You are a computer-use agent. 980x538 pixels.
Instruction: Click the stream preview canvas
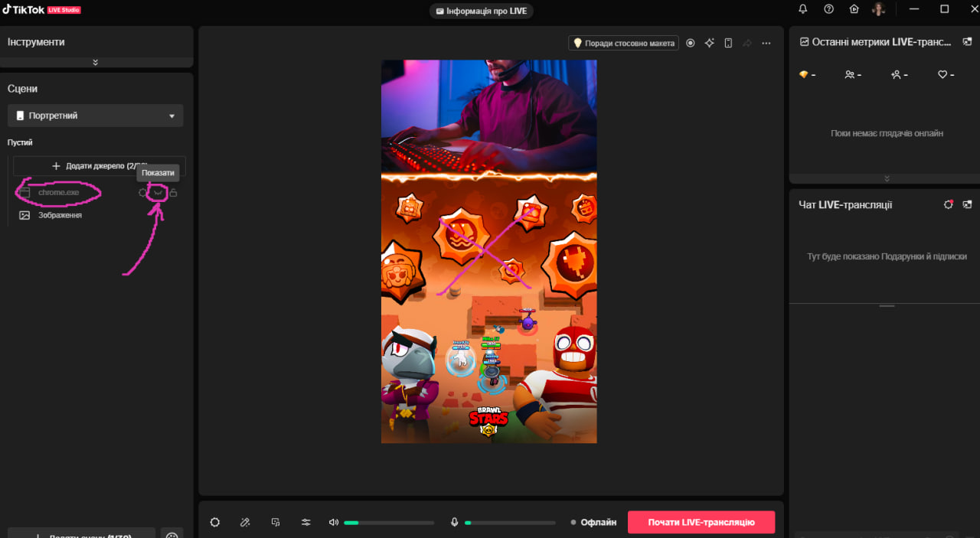click(489, 252)
